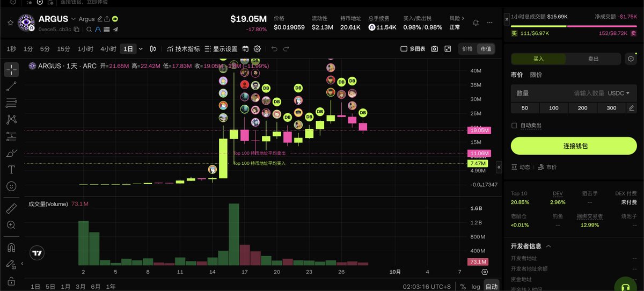Toggle 自动 auto scale
Screen dimensions: 644x291
tap(492, 286)
